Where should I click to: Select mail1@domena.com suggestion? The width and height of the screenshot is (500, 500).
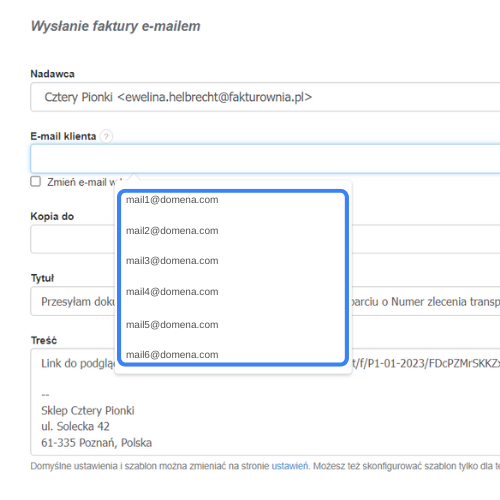pyautogui.click(x=172, y=200)
